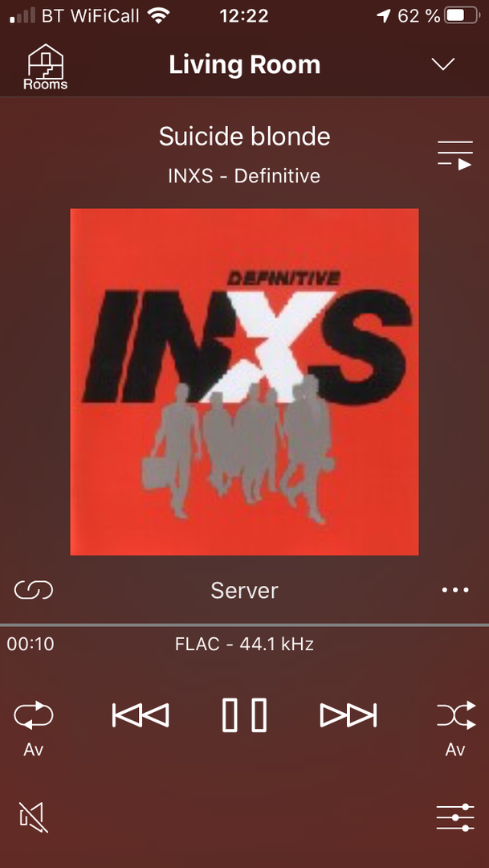Pause the current song
Image resolution: width=489 pixels, height=868 pixels.
[244, 714]
